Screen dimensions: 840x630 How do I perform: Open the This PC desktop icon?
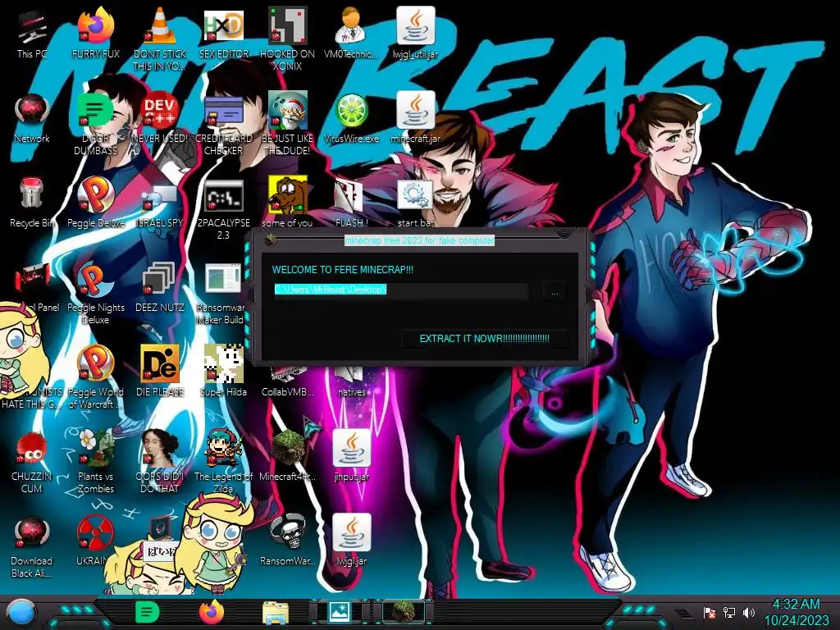click(31, 32)
